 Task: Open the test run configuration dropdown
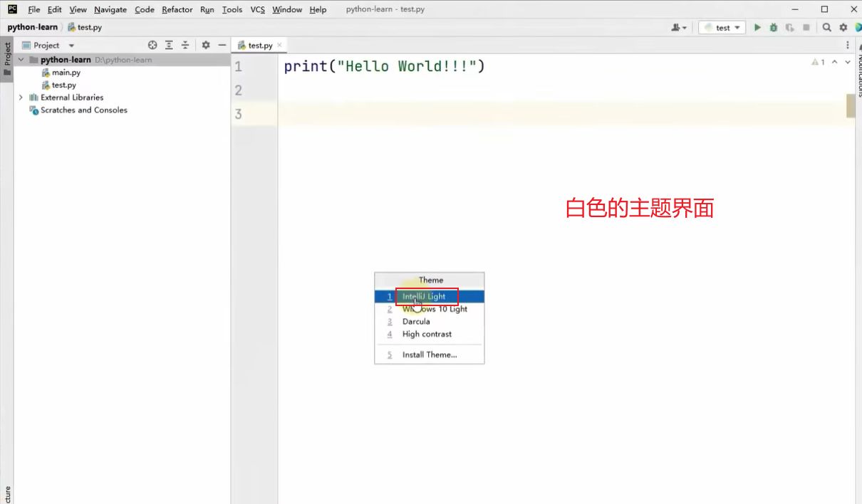(722, 28)
